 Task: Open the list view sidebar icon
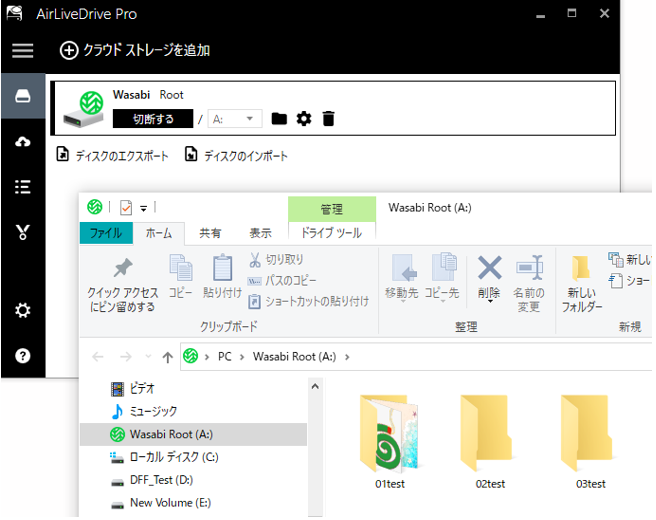coord(23,187)
